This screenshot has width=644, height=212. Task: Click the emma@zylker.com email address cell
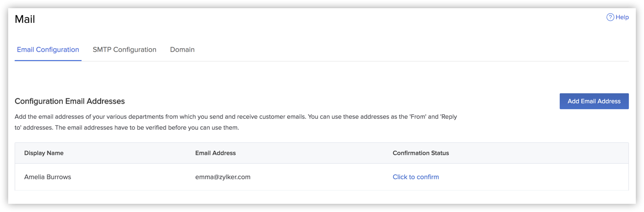pyautogui.click(x=223, y=177)
